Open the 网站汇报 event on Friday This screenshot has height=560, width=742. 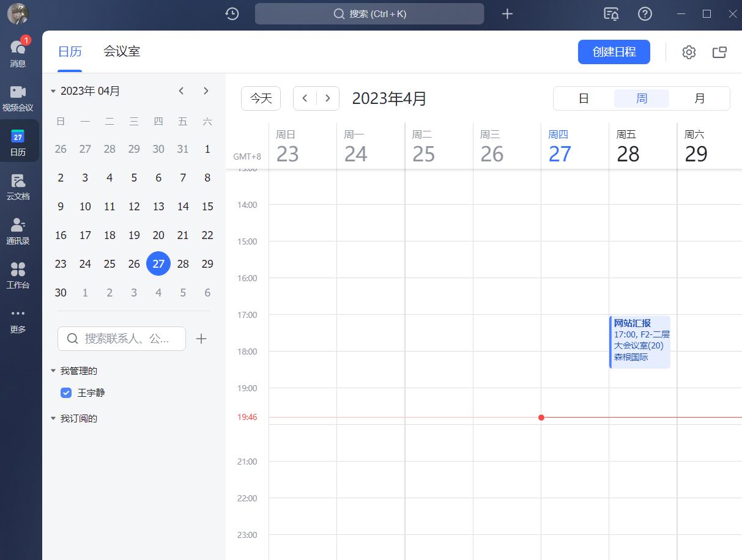click(x=640, y=341)
